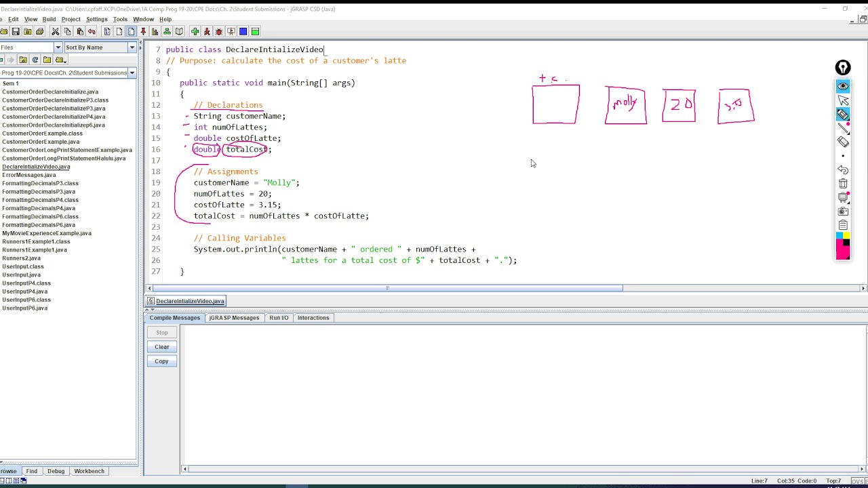
Task: Click the refresh file list icon
Action: click(x=35, y=60)
